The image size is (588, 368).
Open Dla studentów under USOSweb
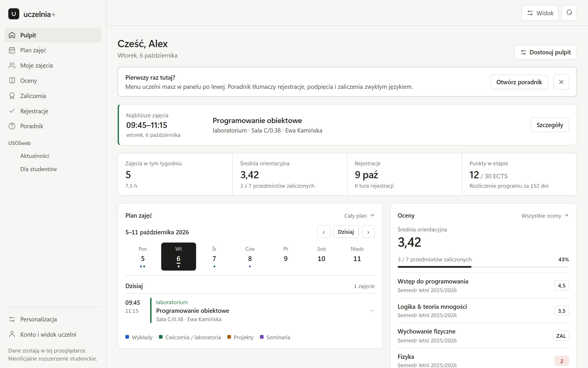tap(38, 169)
